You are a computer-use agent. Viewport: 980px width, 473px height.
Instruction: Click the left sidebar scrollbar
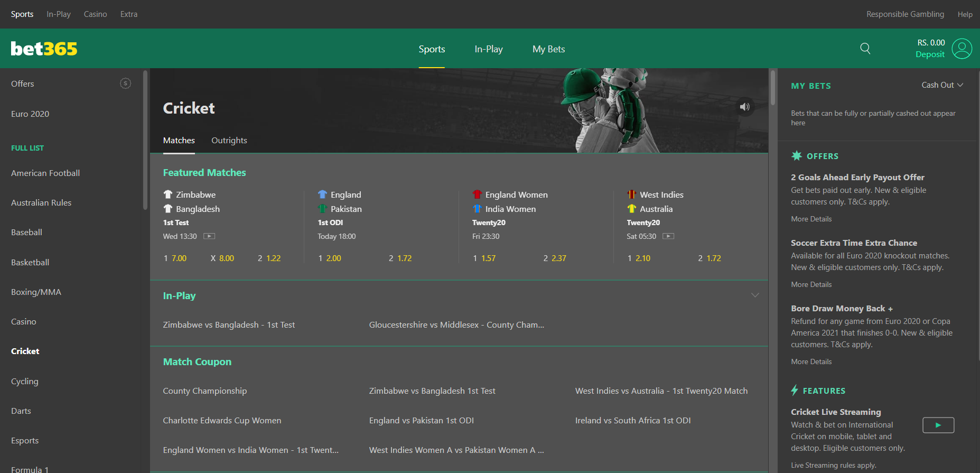tap(145, 140)
